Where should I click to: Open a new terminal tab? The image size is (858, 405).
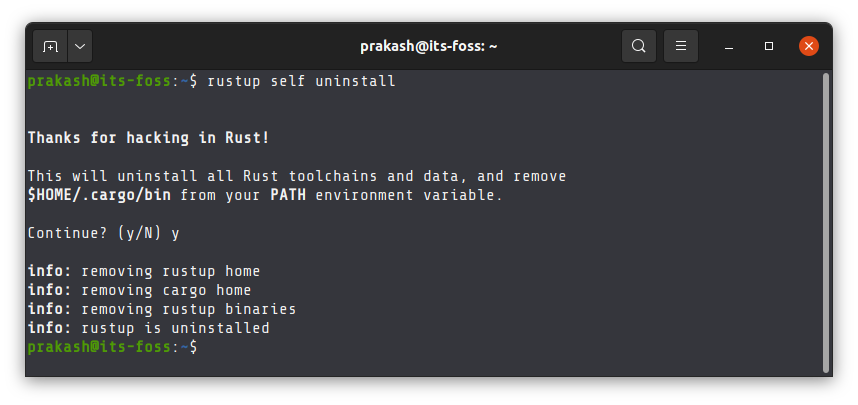pyautogui.click(x=50, y=47)
